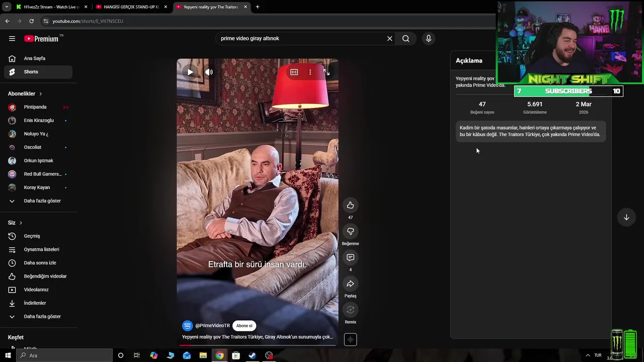Toggle closed captions on the Short
This screenshot has height=362, width=644.
pos(294,72)
